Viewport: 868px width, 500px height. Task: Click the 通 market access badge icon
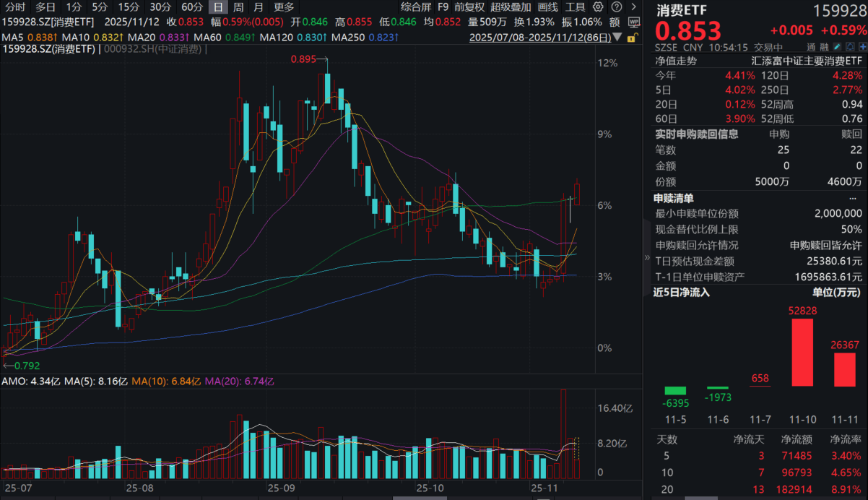pyautogui.click(x=811, y=46)
